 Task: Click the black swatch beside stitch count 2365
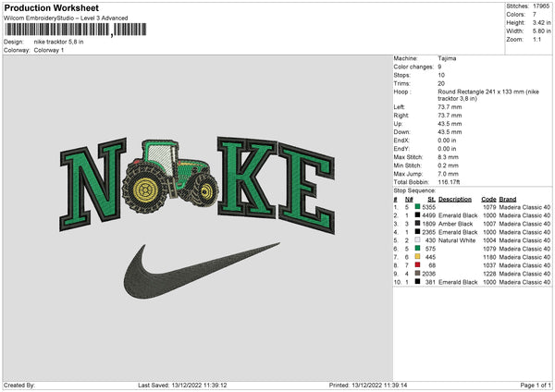click(418, 232)
